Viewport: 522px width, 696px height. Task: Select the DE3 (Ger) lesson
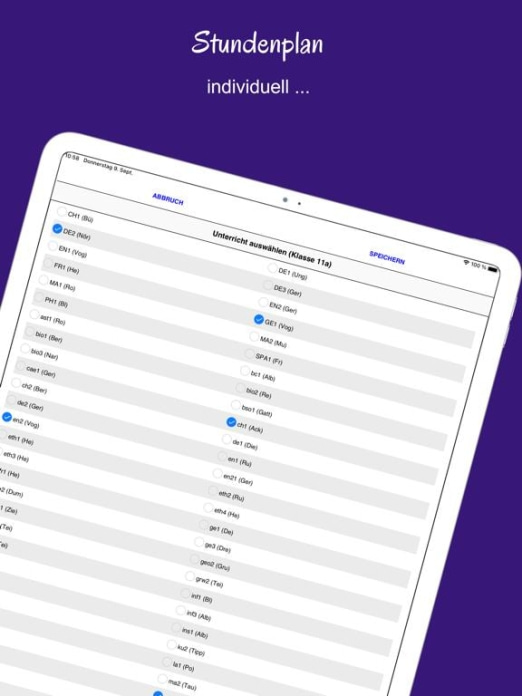268,285
